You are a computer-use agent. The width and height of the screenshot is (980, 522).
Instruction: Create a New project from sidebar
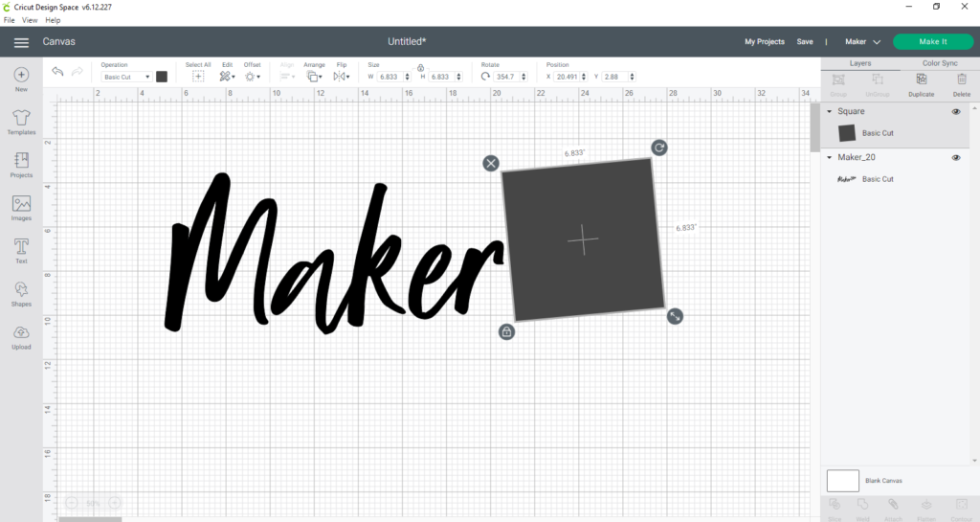21,79
